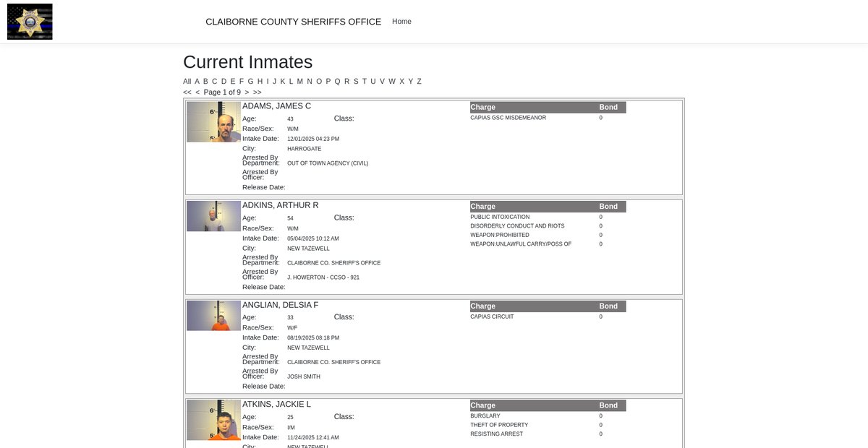868x448 pixels.
Task: Open the Home navigation link
Action: (x=401, y=22)
